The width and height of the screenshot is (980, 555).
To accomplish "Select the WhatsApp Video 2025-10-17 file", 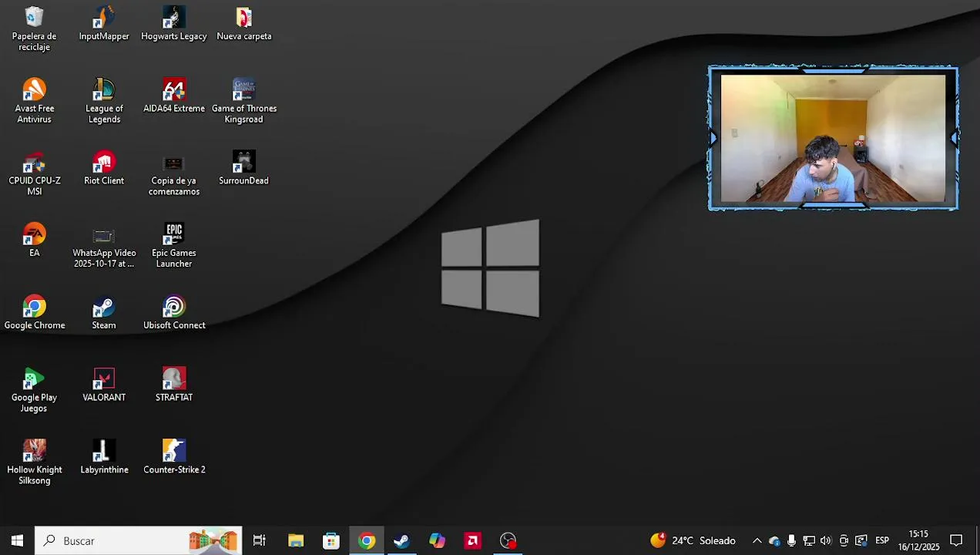I will (104, 246).
